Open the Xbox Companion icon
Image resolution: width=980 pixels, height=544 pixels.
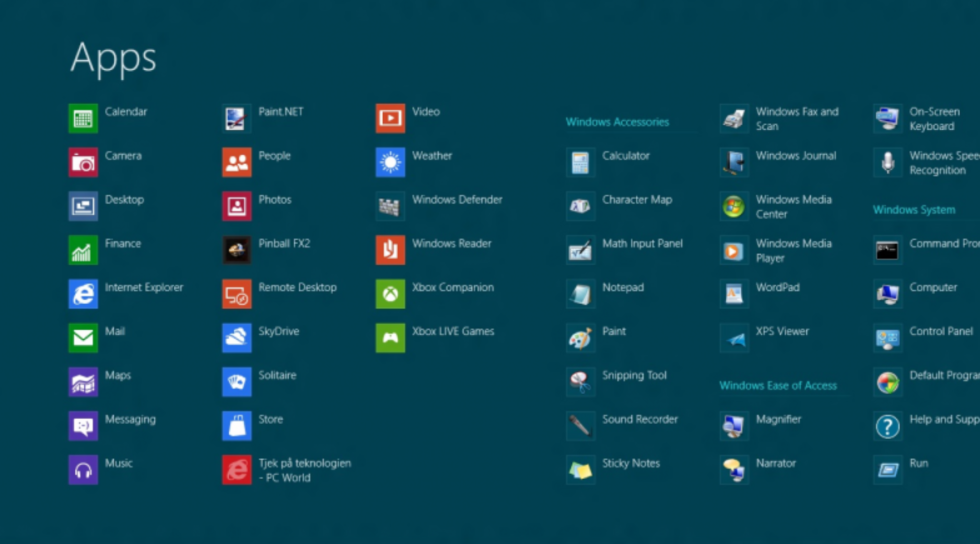coord(391,294)
